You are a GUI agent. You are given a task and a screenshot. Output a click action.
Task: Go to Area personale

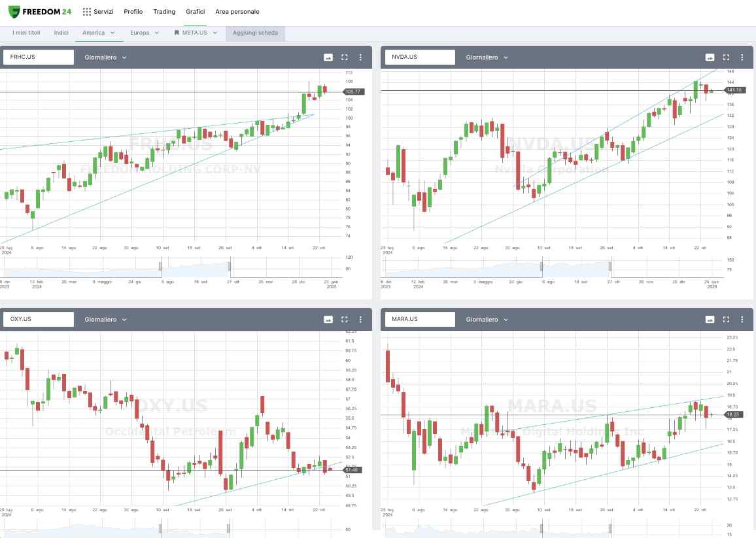[237, 12]
